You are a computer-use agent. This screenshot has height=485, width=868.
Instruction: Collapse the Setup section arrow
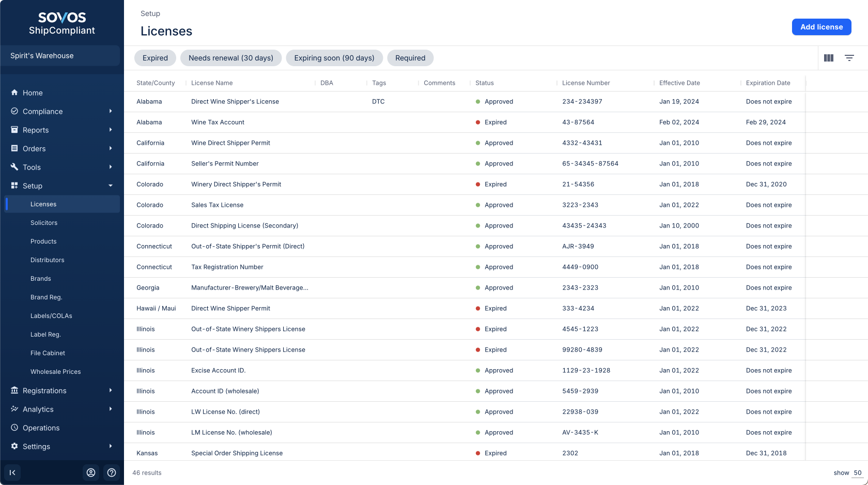click(x=111, y=186)
